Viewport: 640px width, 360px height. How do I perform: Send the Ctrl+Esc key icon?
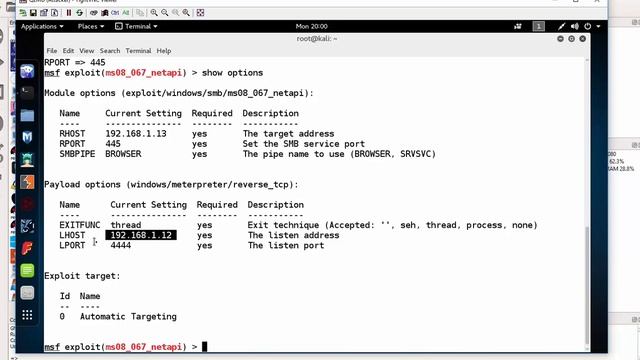pyautogui.click(x=104, y=13)
